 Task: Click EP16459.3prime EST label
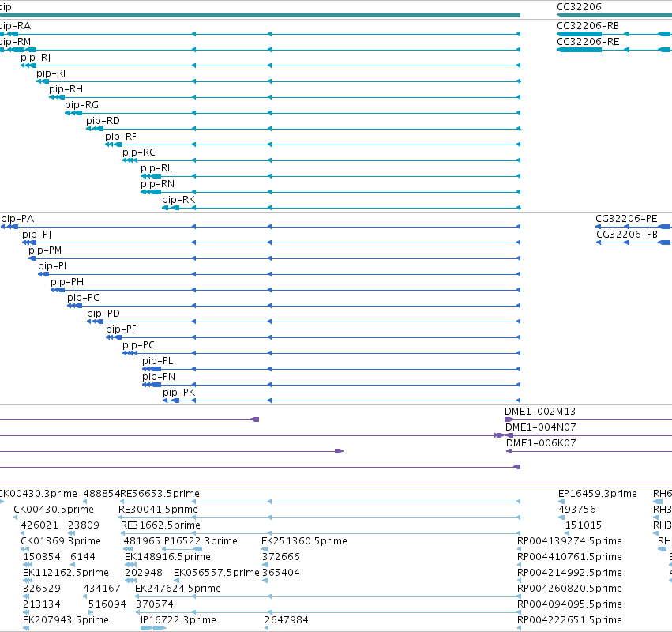coord(598,494)
